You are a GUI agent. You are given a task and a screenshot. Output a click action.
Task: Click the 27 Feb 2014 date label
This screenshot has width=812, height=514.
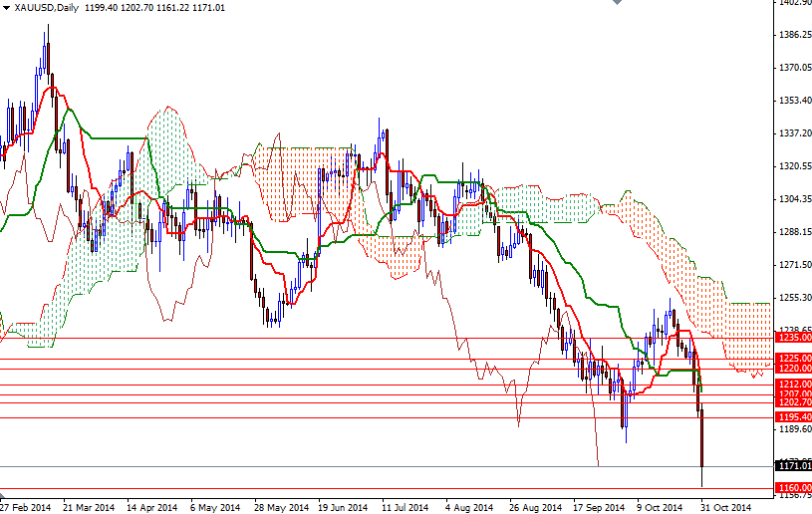click(x=26, y=507)
